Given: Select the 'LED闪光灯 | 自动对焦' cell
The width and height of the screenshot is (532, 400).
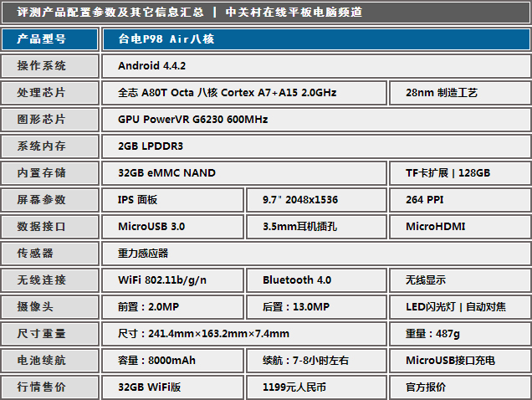Looking at the screenshot, I should point(460,308).
